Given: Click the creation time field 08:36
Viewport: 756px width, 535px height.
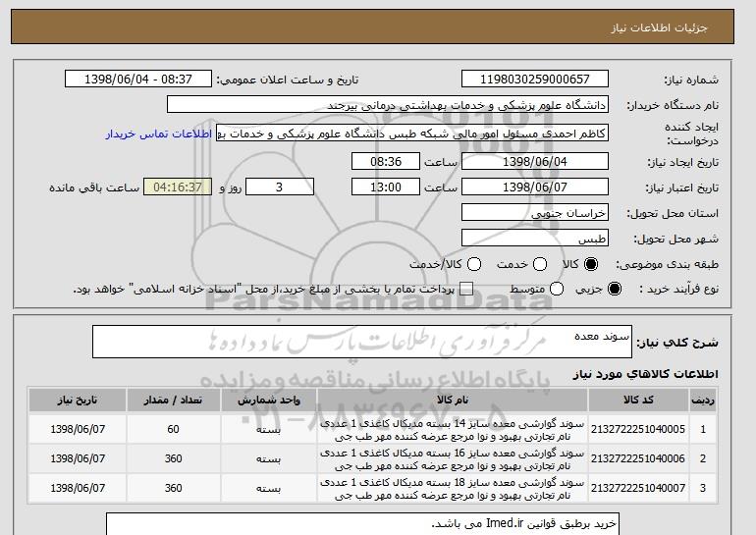Looking at the screenshot, I should pyautogui.click(x=386, y=161).
